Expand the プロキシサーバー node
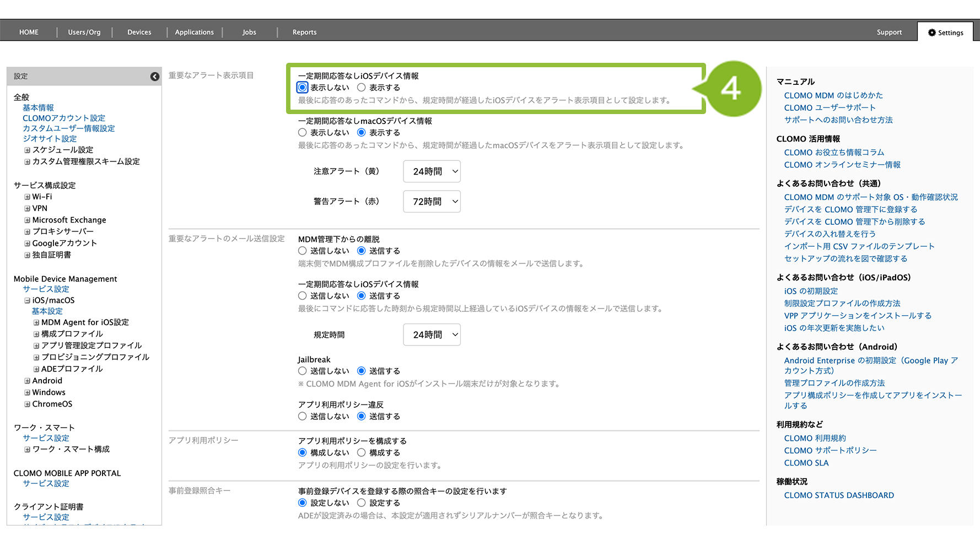The width and height of the screenshot is (980, 551). pyautogui.click(x=27, y=231)
